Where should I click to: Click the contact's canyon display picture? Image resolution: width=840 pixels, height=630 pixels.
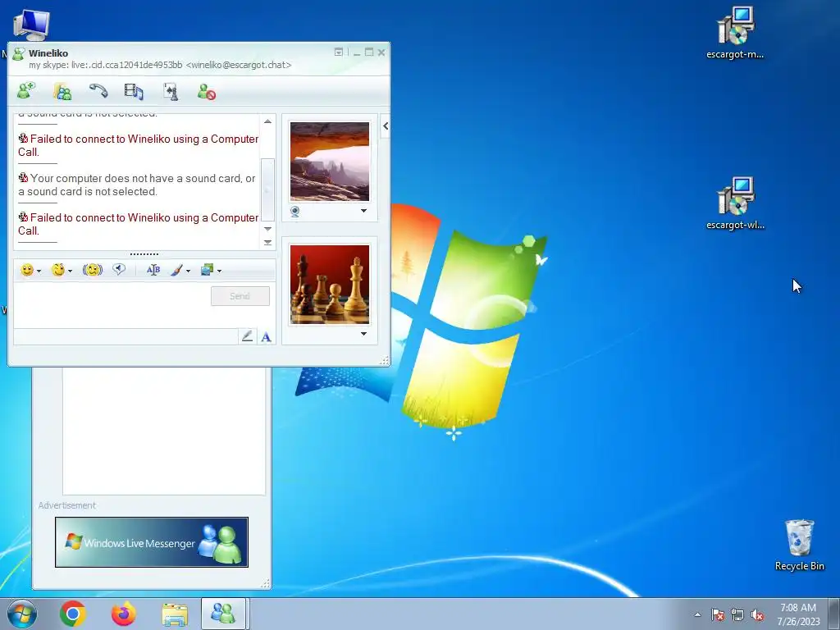(330, 162)
